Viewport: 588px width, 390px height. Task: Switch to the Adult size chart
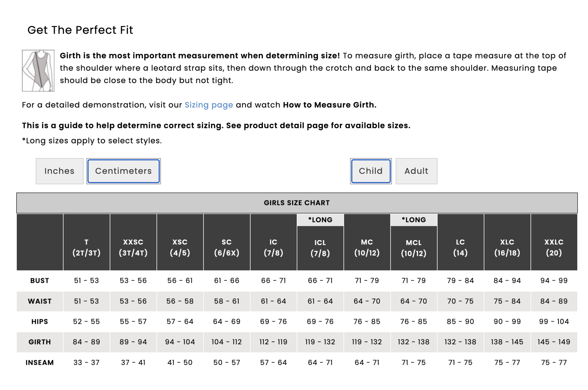416,171
